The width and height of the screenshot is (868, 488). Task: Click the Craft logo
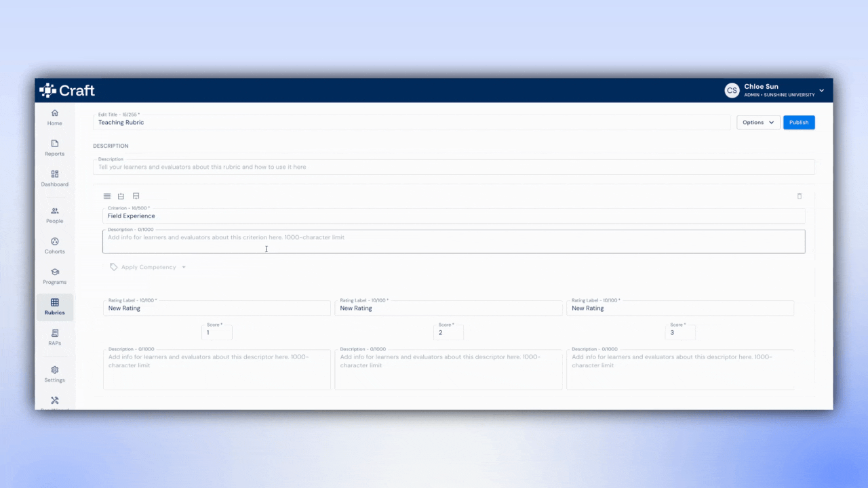[67, 90]
